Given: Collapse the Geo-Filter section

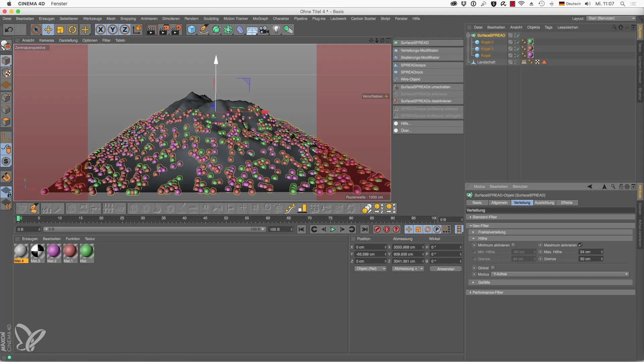Looking at the screenshot, I should coord(471,226).
